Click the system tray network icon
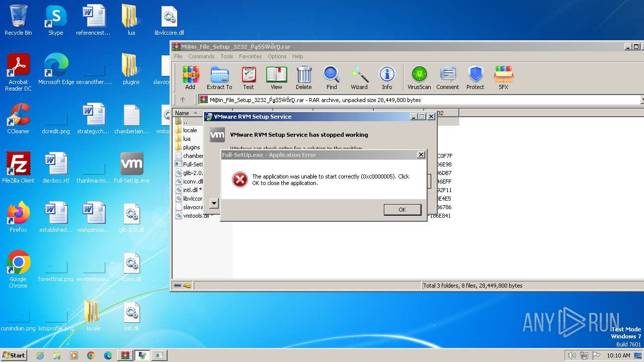Viewport: 644px width, 362px height. (x=584, y=355)
